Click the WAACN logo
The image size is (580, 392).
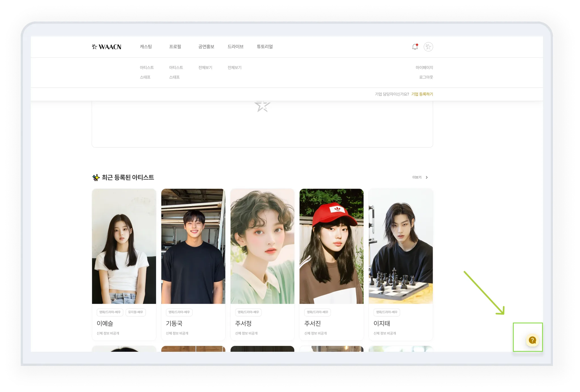coord(106,47)
